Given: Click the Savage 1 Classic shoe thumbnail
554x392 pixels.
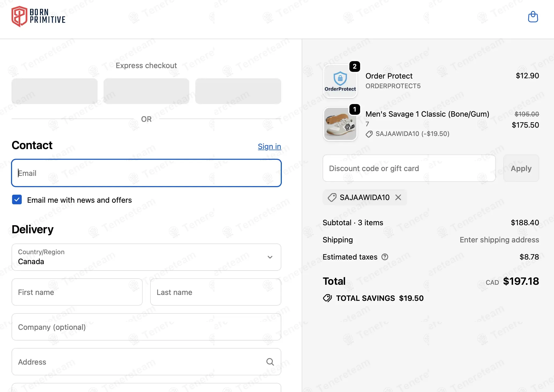Looking at the screenshot, I should 340,124.
